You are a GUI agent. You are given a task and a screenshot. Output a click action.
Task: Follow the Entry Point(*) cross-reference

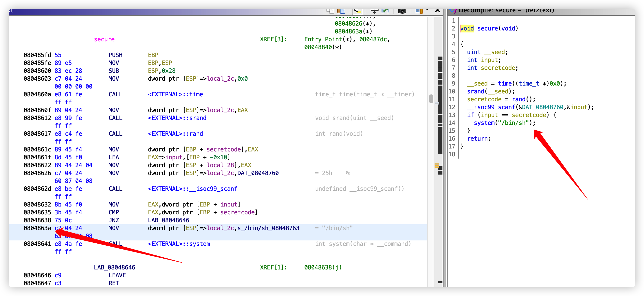pos(328,39)
